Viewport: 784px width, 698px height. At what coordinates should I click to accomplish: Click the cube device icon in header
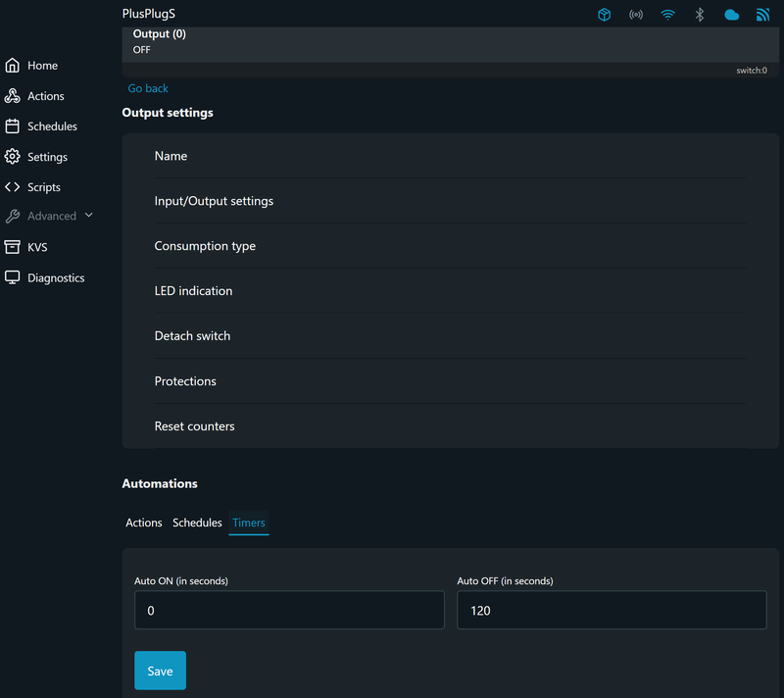click(x=604, y=15)
